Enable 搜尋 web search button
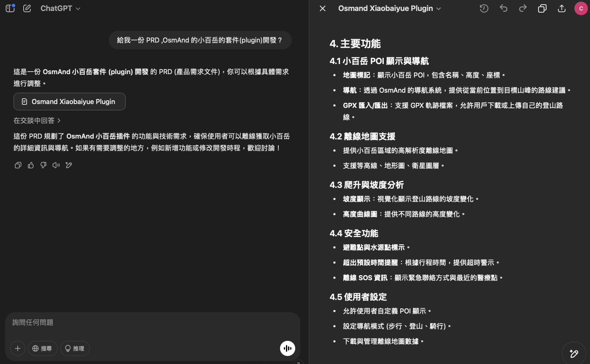590x364 pixels. (x=43, y=348)
